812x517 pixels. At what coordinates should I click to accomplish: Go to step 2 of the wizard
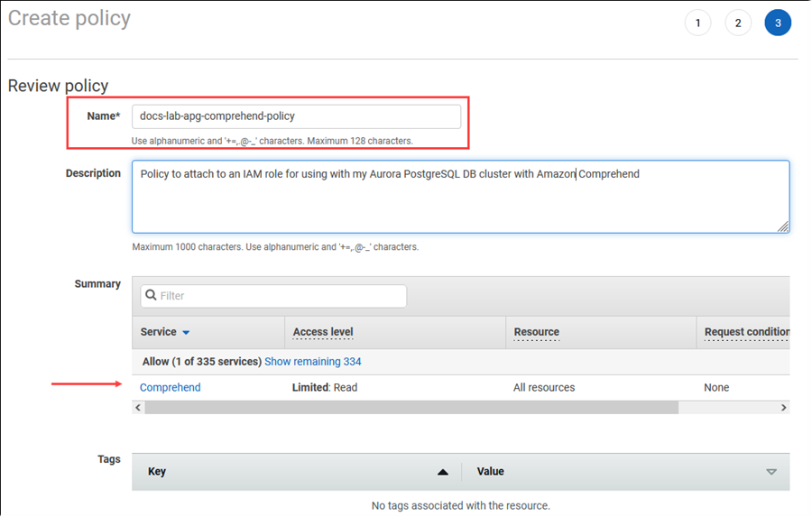coord(738,23)
